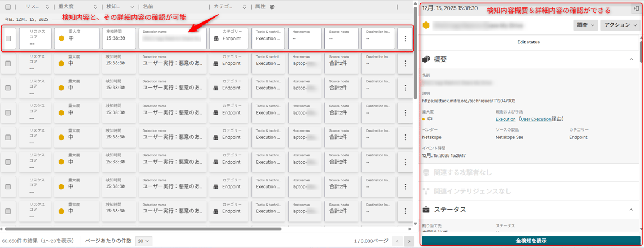Go to the next results page arrow
644x248 pixels.
(409, 241)
